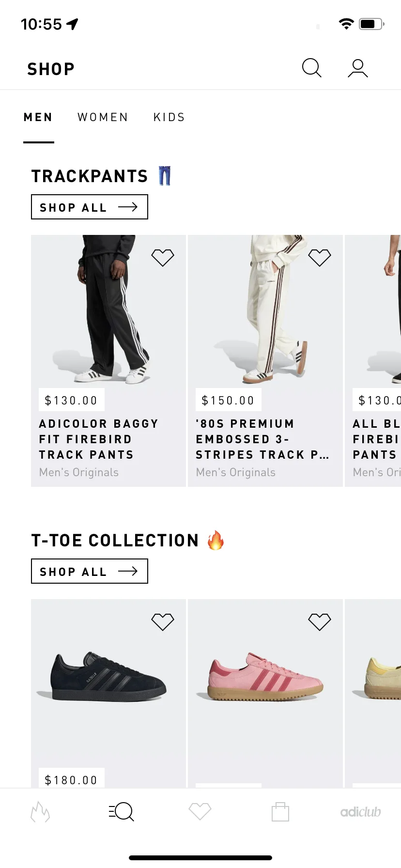Favorite the black Gazelle sneaker
The image size is (401, 868).
click(163, 622)
